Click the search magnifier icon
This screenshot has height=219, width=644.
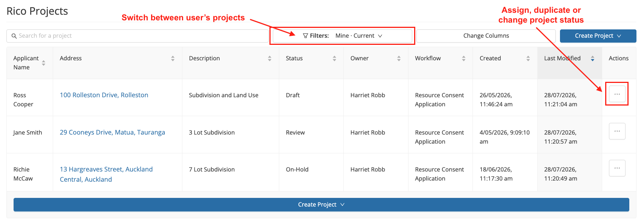(14, 36)
